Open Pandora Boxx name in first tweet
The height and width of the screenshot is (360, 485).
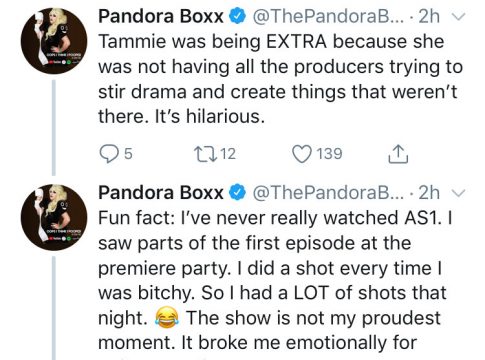[161, 16]
